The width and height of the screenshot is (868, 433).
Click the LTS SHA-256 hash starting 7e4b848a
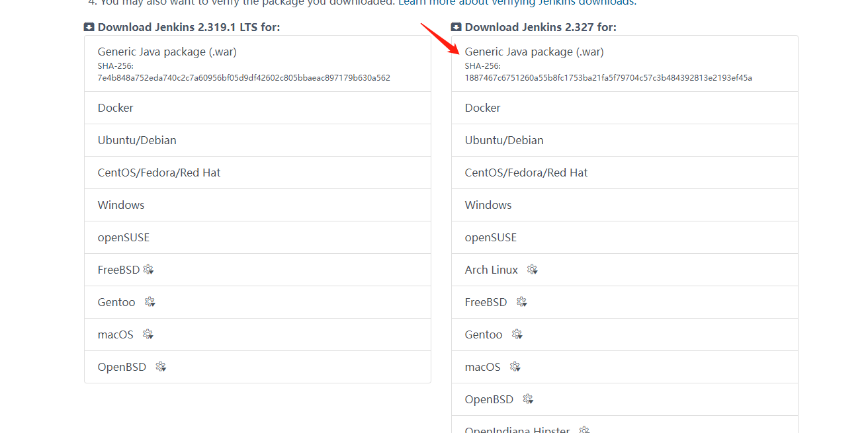tap(244, 78)
